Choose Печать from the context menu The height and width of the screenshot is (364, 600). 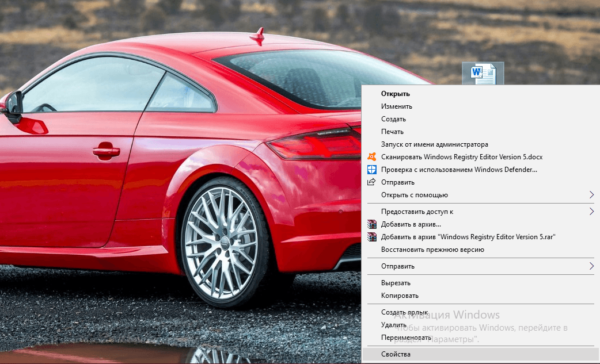(392, 132)
